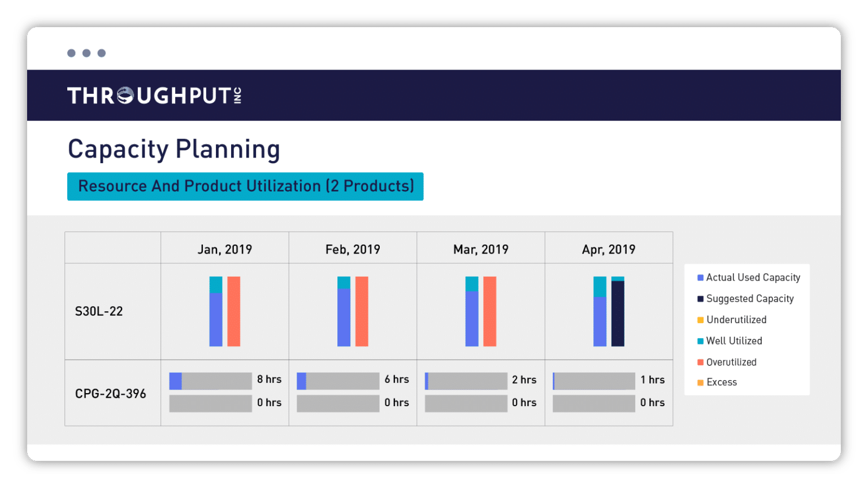Click the Capacity Planning heading
This screenshot has width=868, height=488.
coord(174,149)
